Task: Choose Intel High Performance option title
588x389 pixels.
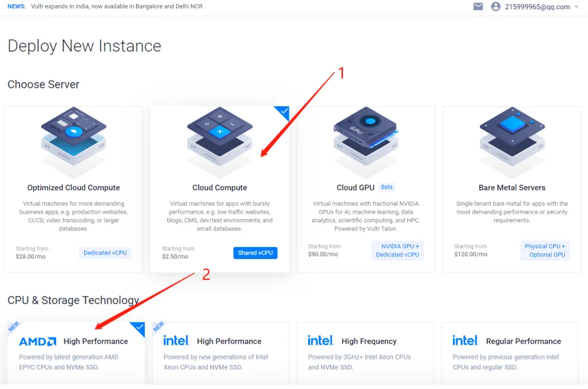Action: pyautogui.click(x=229, y=341)
